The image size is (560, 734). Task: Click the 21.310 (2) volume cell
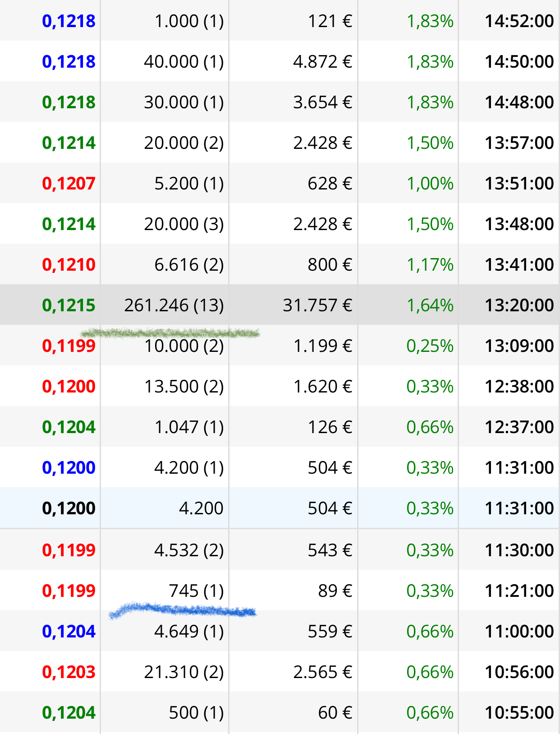[x=184, y=672]
